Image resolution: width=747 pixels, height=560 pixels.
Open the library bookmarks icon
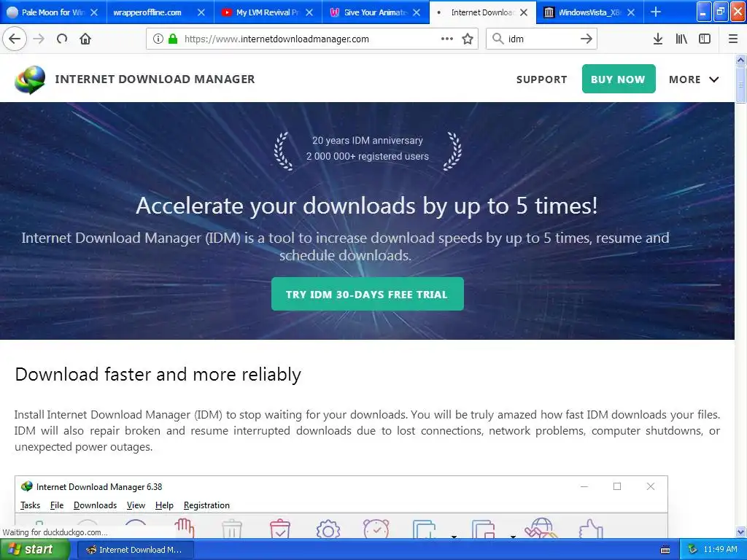coord(681,39)
